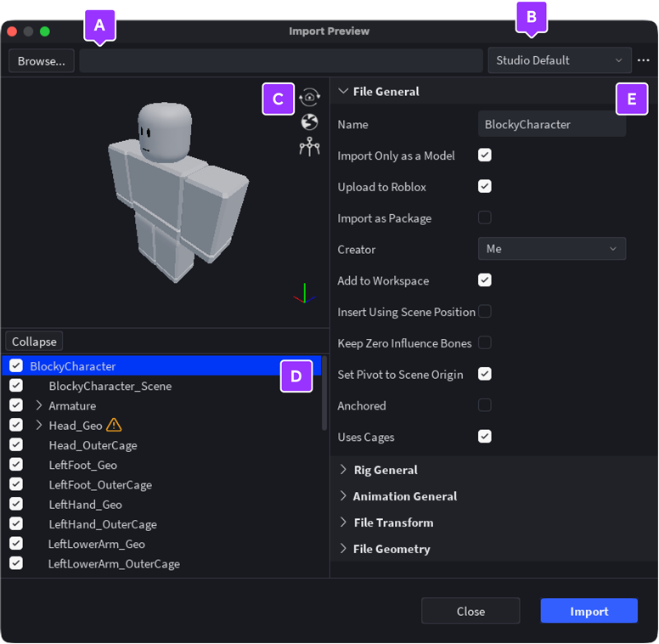Expand the Armature tree node
Screen dimensions: 659x644
39,405
